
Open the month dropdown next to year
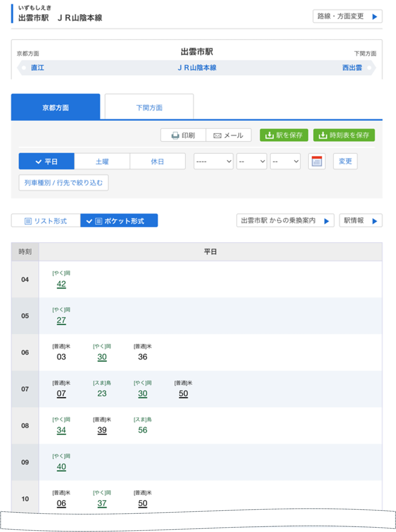point(252,161)
